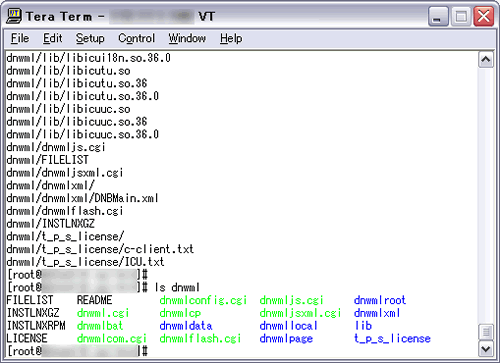Click green dnwmlbat file name

100,326
